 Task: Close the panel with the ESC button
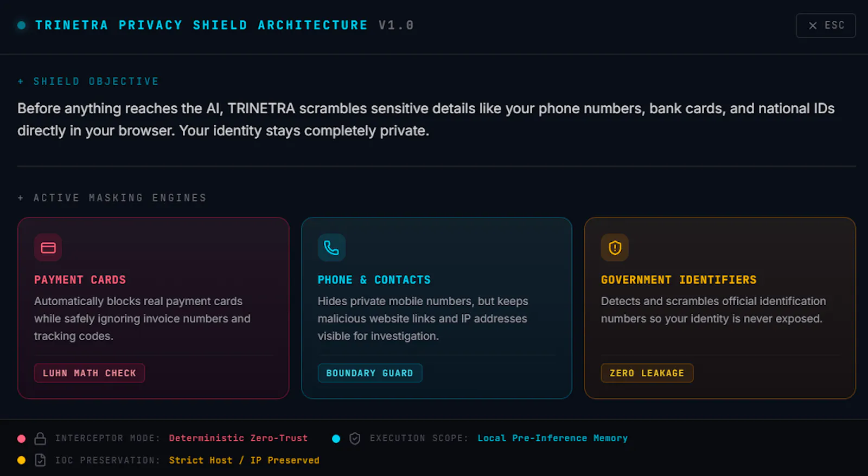[x=825, y=25]
